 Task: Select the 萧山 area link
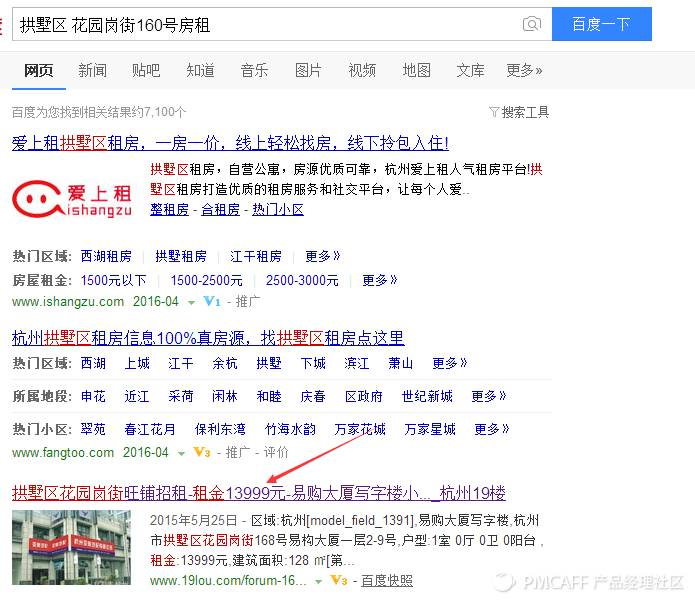[x=401, y=363]
